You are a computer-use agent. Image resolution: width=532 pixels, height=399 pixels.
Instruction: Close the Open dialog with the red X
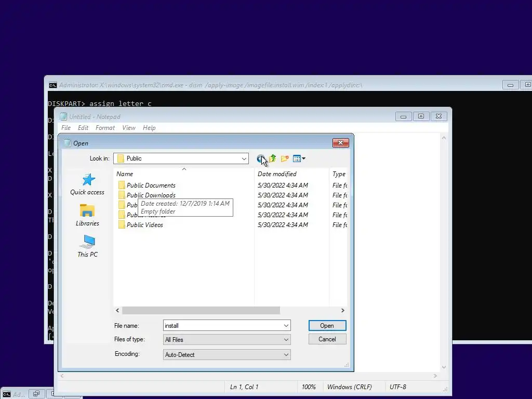(341, 143)
